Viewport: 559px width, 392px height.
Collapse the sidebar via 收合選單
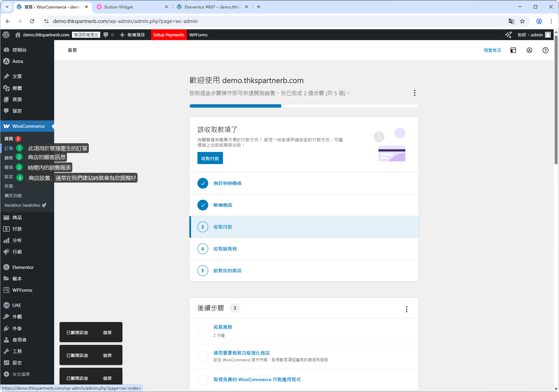27,374
